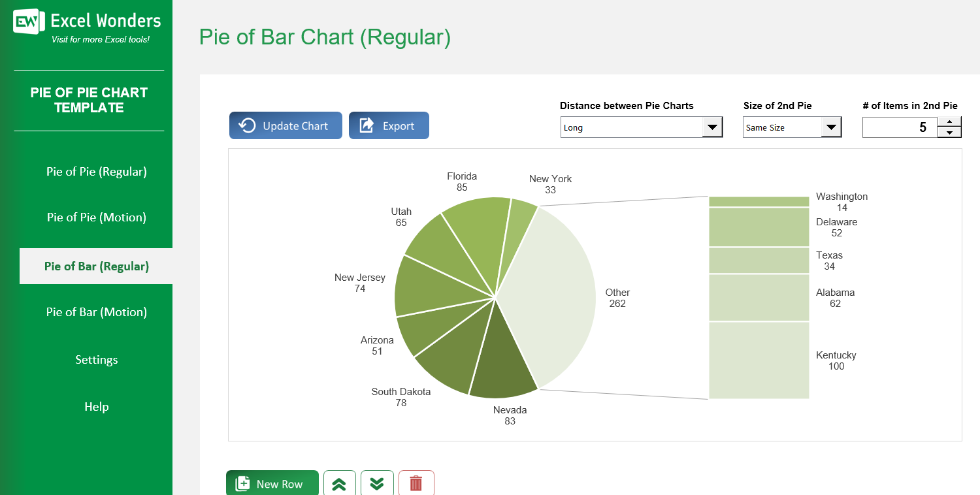980x495 pixels.
Task: Click the Update Chart button
Action: click(286, 125)
